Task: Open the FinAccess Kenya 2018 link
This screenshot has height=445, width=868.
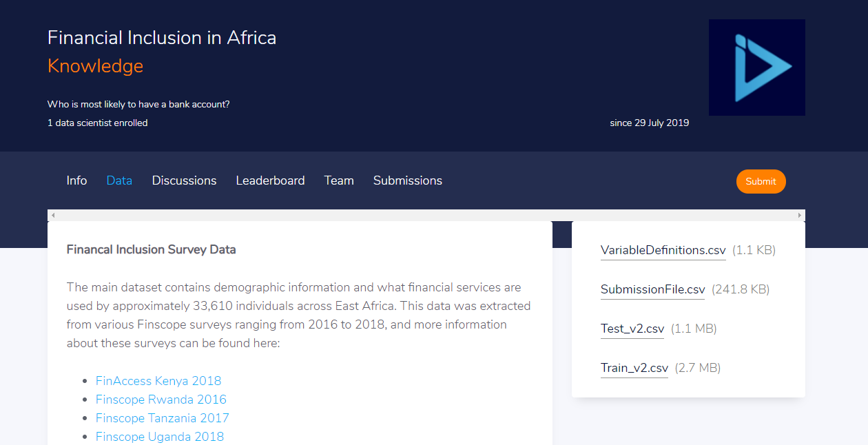Action: [x=158, y=380]
